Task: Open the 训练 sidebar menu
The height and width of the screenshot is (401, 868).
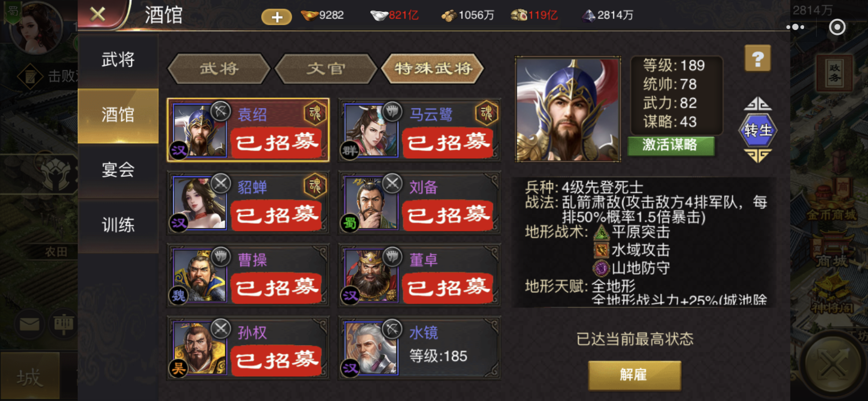Action: [118, 225]
